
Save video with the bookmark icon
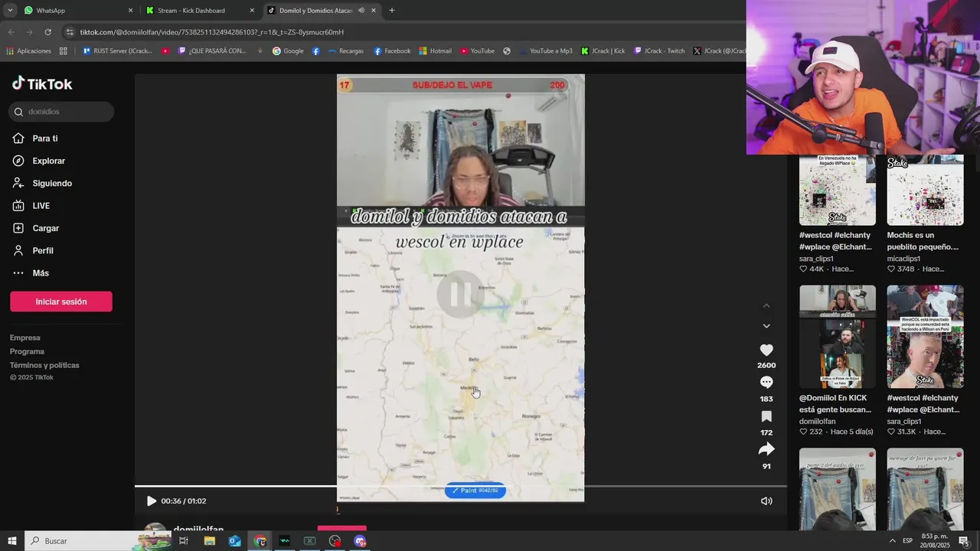(x=766, y=416)
